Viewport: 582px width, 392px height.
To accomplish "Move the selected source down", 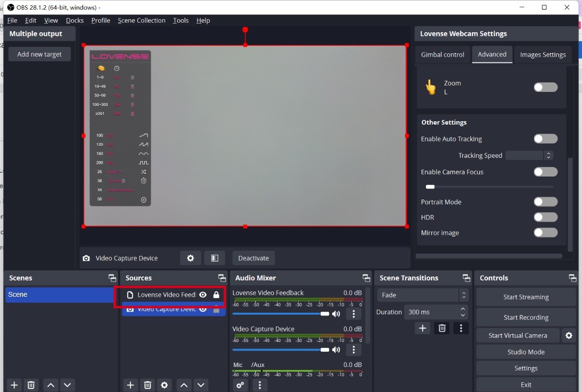I will [x=201, y=385].
